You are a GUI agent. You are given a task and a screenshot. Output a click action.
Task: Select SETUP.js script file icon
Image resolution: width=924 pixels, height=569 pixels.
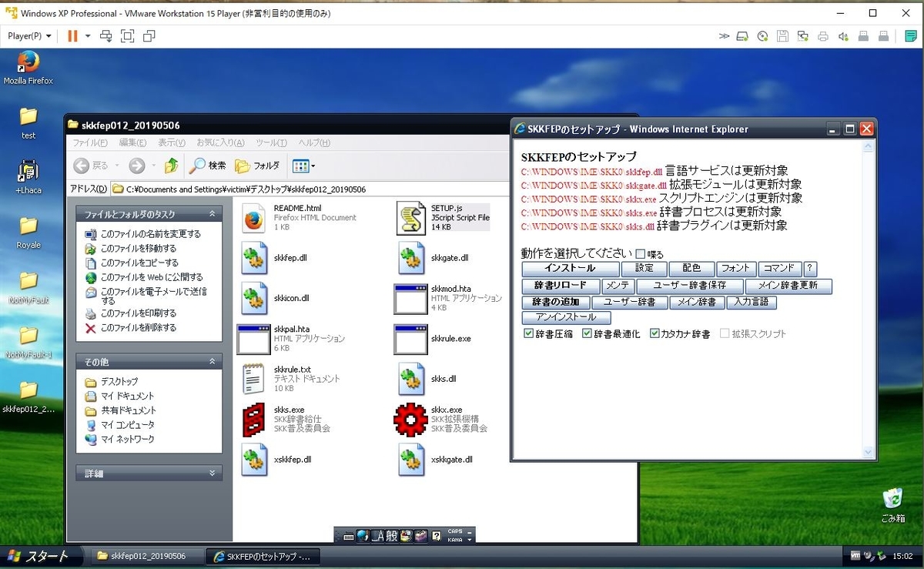411,218
